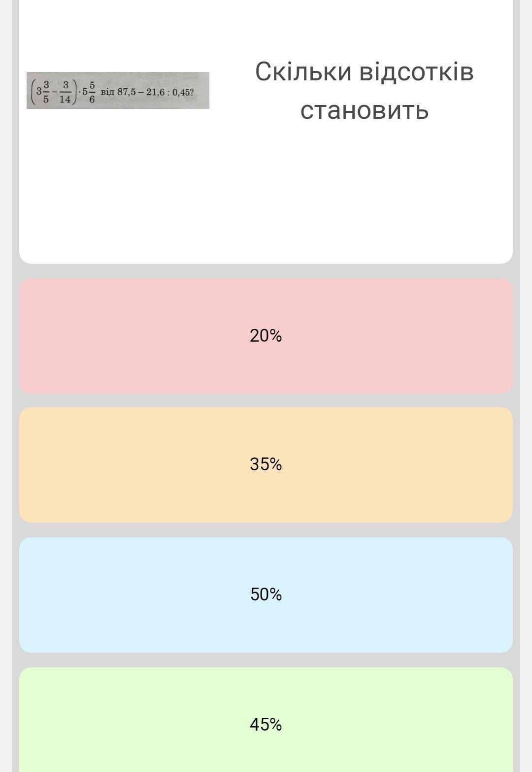This screenshot has height=772, width=532.
Task: Pick the 50% answer option
Action: (266, 595)
